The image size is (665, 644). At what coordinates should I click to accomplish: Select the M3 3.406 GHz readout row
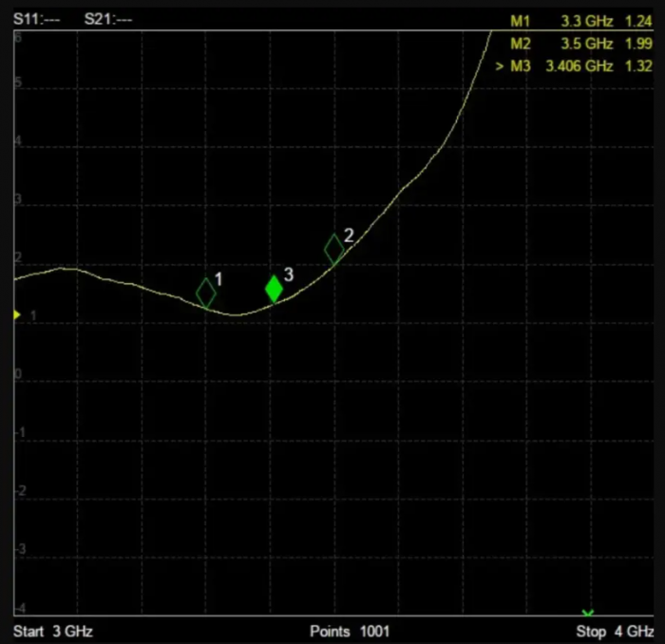[x=574, y=66]
